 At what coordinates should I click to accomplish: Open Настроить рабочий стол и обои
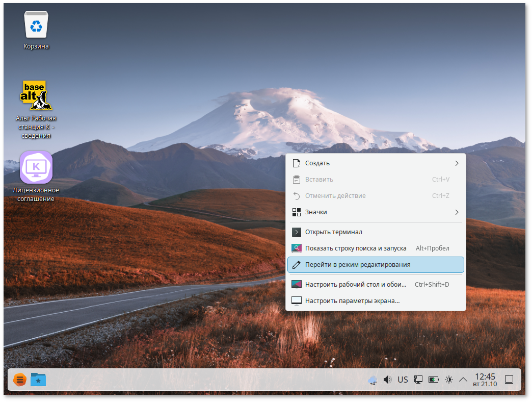[355, 285]
